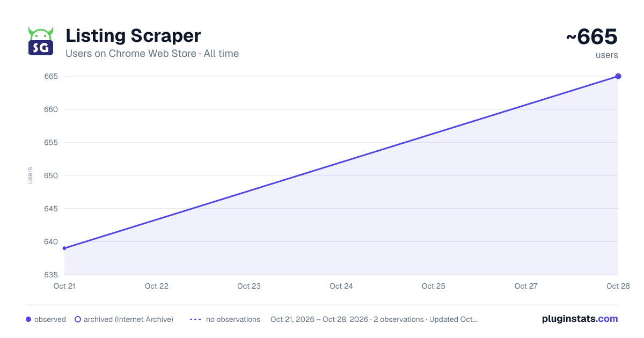
Task: Click the x-axis label Oct 27
Action: tap(526, 286)
